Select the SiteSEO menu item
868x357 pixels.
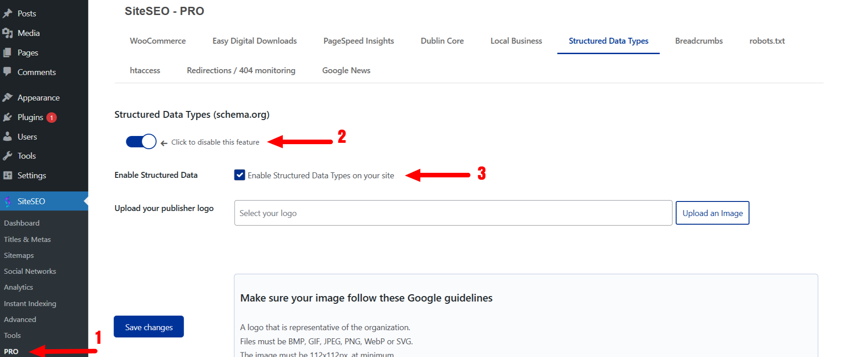tap(44, 201)
